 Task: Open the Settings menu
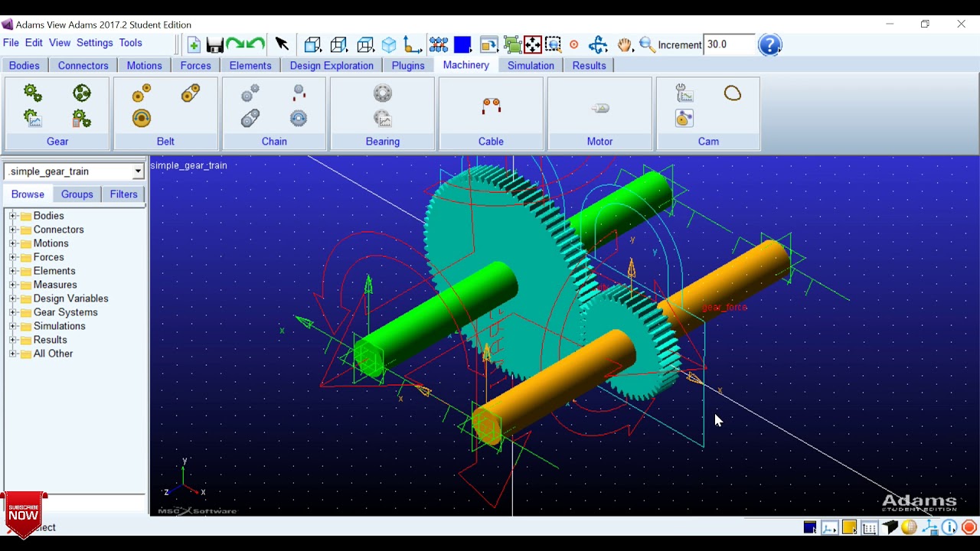95,43
